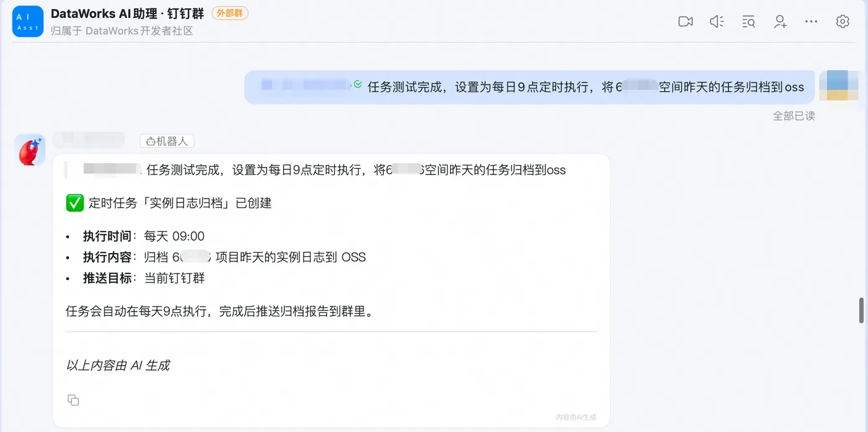Image resolution: width=868 pixels, height=432 pixels.
Task: Add a member to the group
Action: click(x=780, y=22)
